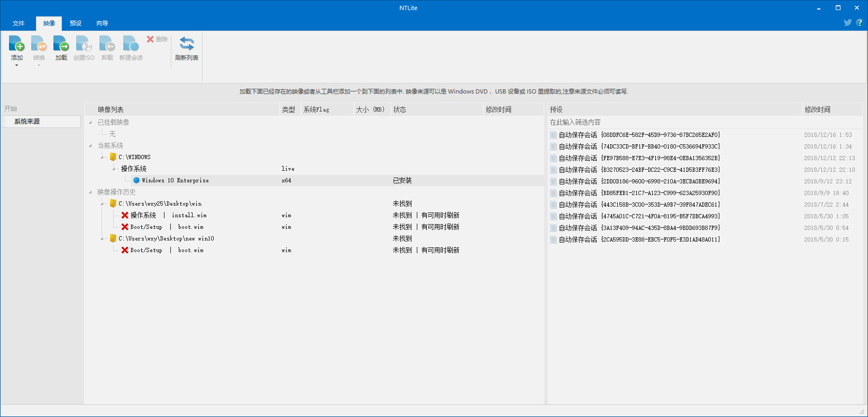Image resolution: width=868 pixels, height=417 pixels.
Task: Select preset session {74DC33CD-BF1F...}
Action: 705,146
